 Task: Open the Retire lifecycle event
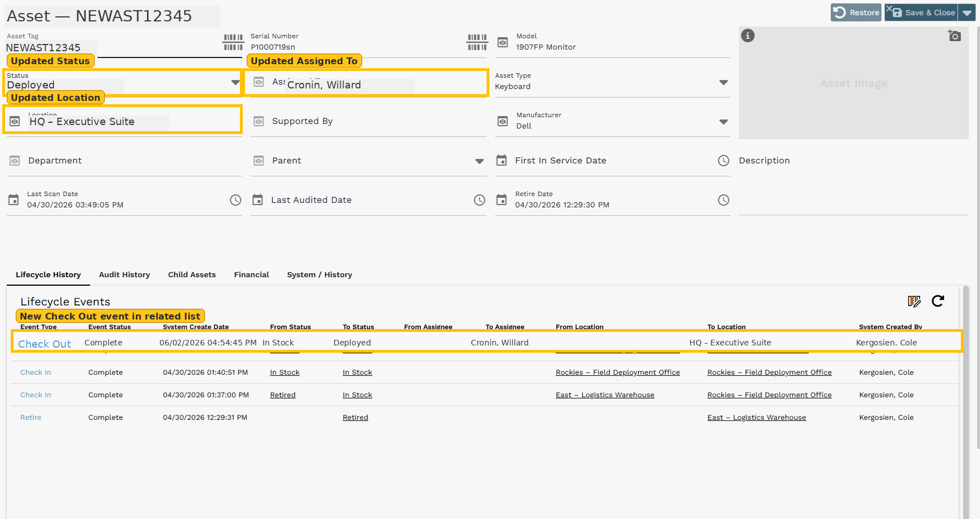click(31, 418)
